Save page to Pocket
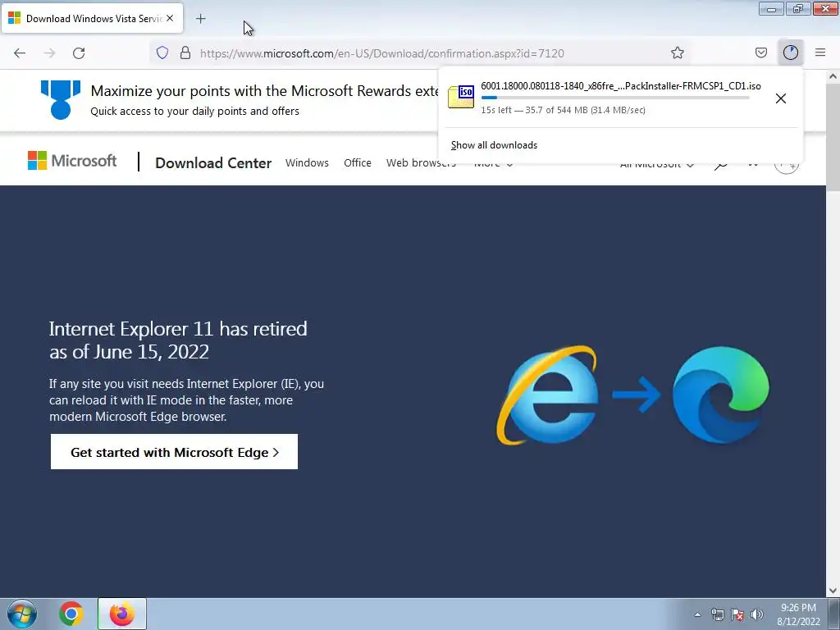The image size is (840, 630). pyautogui.click(x=760, y=52)
